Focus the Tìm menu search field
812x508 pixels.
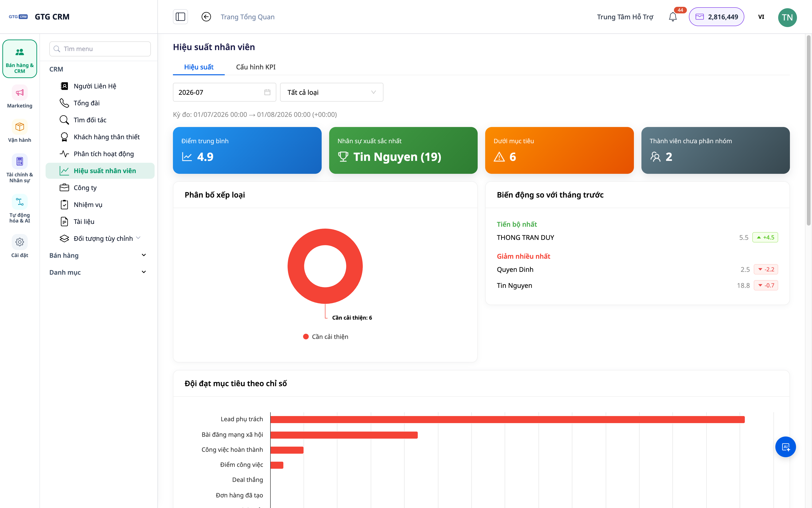[x=100, y=49]
